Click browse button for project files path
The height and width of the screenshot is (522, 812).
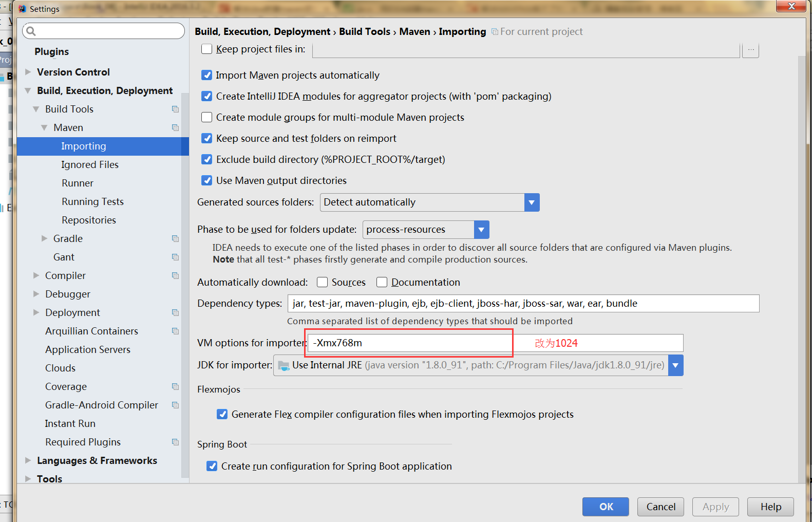point(750,50)
